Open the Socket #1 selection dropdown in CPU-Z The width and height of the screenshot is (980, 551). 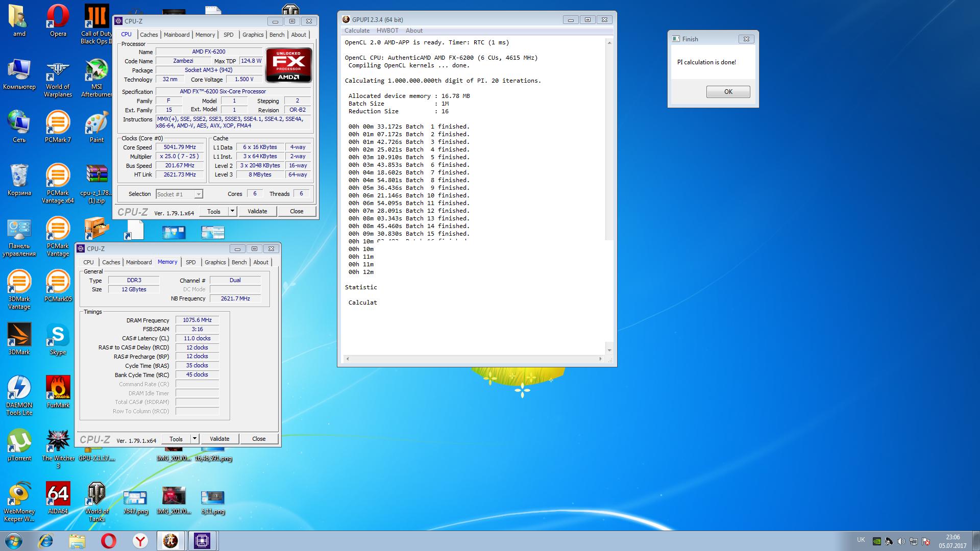pos(179,194)
